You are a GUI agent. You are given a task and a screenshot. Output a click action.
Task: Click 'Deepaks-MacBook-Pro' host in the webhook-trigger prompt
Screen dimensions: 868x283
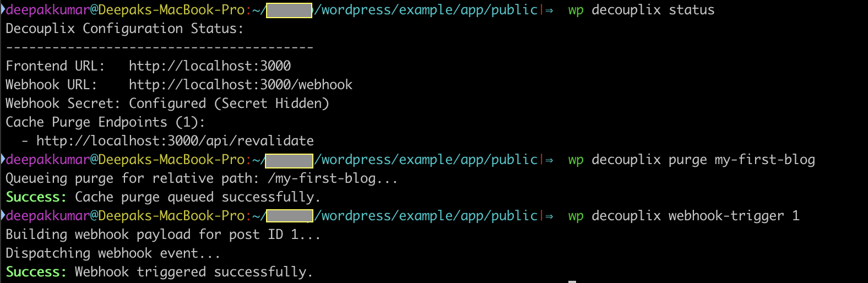pyautogui.click(x=171, y=216)
